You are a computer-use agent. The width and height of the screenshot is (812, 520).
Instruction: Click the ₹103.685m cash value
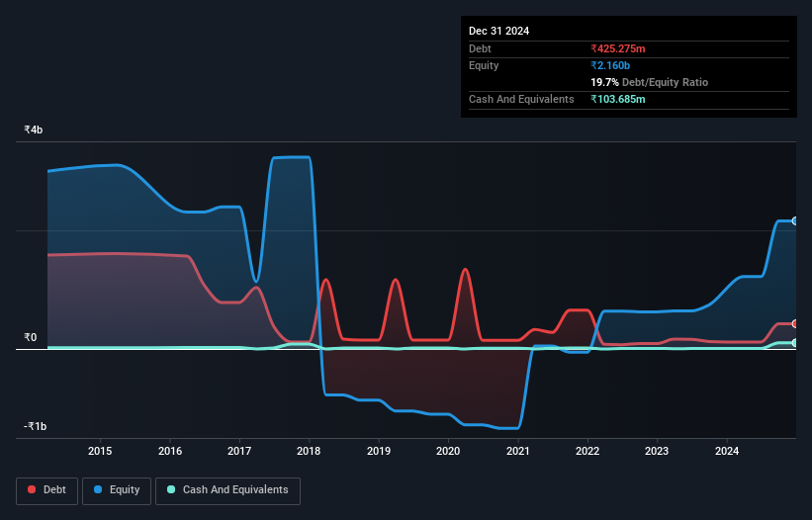618,99
